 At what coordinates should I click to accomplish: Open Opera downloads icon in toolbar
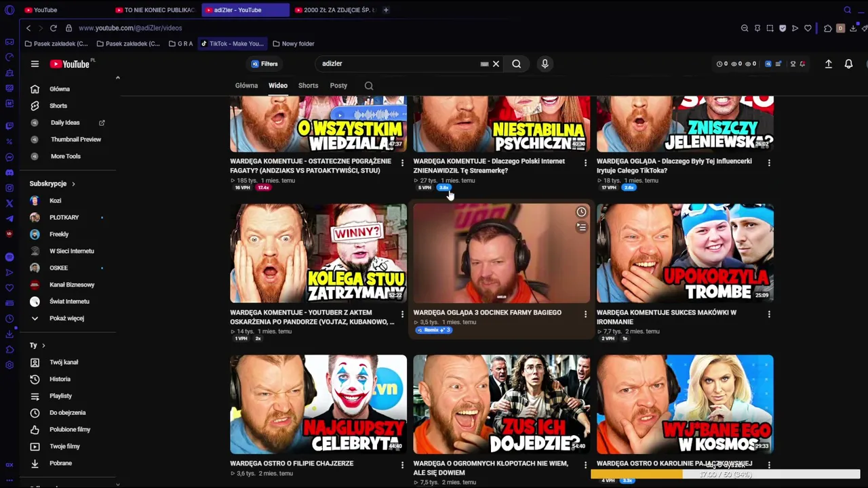point(853,28)
